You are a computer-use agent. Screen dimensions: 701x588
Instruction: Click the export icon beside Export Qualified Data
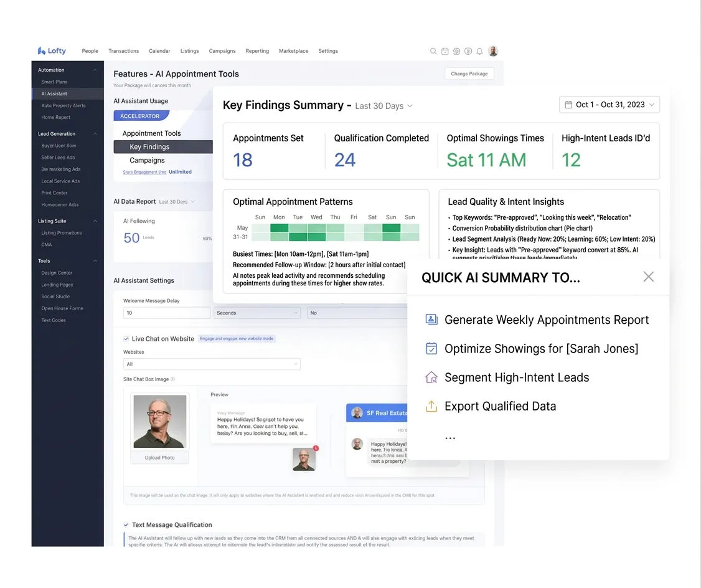[x=431, y=405]
